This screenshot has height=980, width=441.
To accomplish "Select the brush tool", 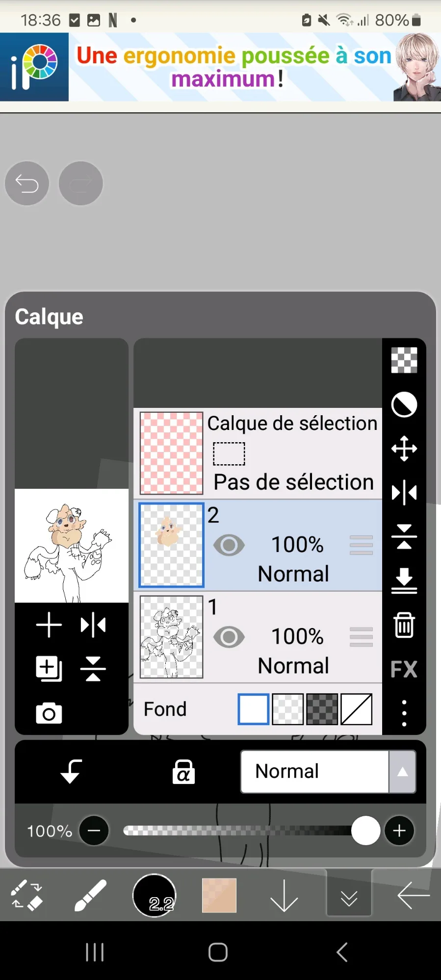I will [90, 895].
